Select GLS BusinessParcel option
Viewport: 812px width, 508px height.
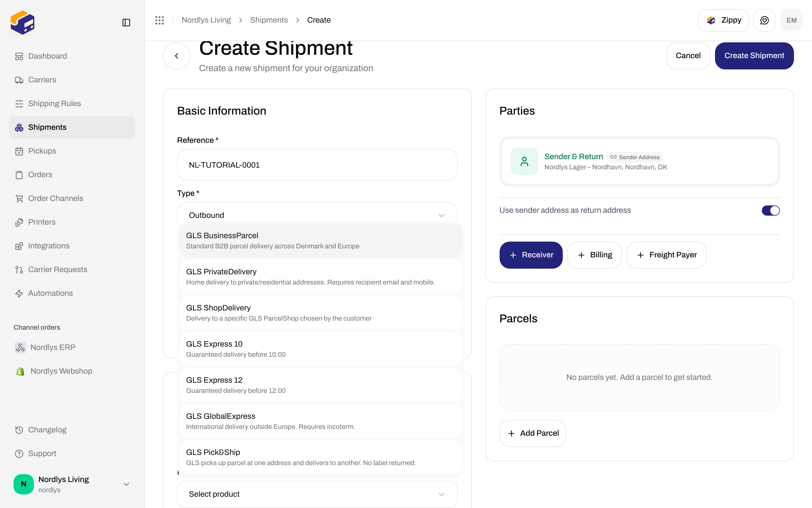pos(321,240)
